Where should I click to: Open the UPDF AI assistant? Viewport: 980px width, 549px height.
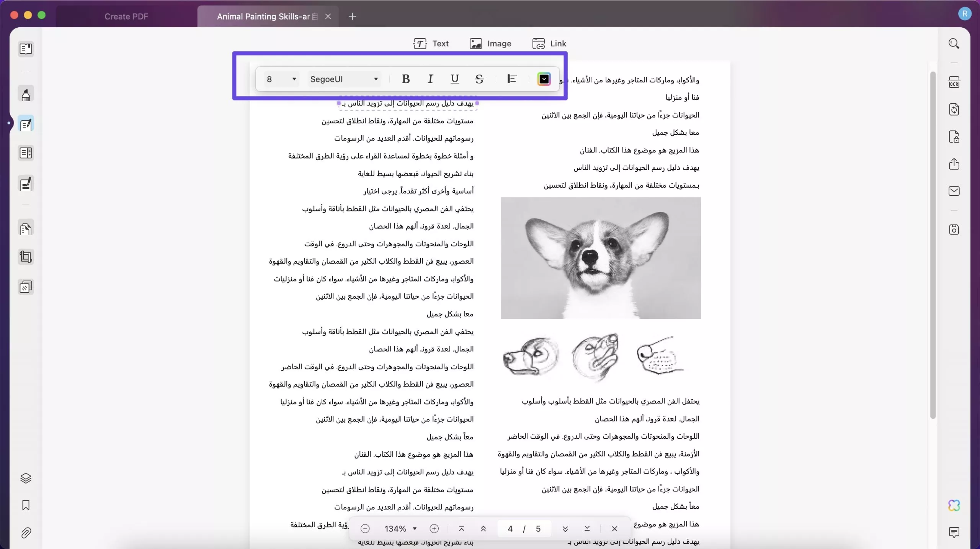[954, 505]
